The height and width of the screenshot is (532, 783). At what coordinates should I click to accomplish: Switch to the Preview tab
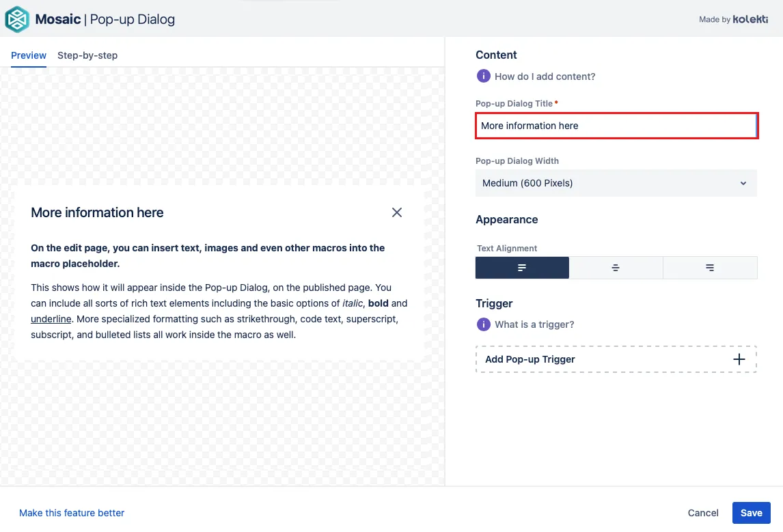(x=29, y=55)
